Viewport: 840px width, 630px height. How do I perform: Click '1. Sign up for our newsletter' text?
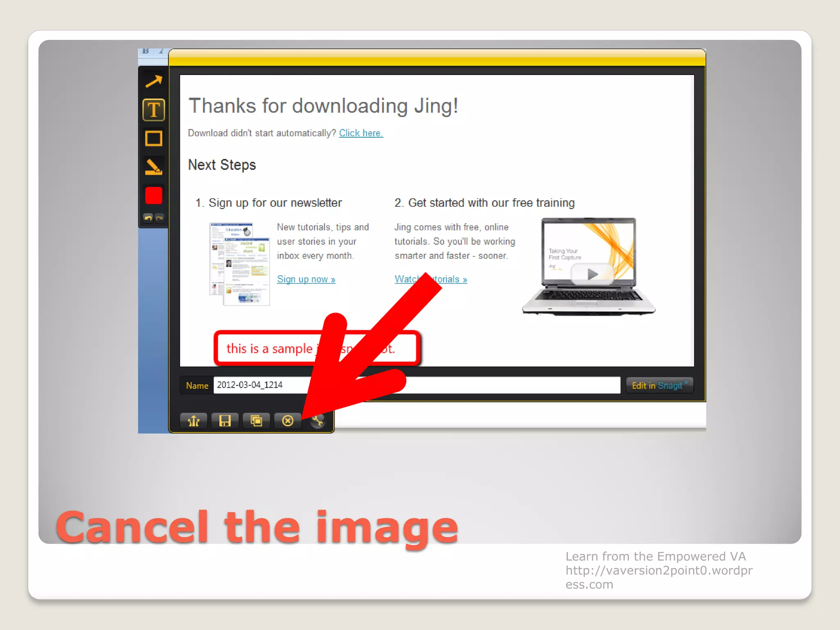pyautogui.click(x=269, y=203)
